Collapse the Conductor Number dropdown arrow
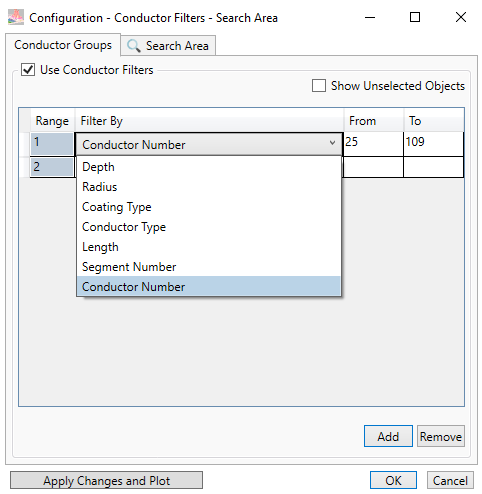Image resolution: width=482 pixels, height=494 pixels. 332,143
